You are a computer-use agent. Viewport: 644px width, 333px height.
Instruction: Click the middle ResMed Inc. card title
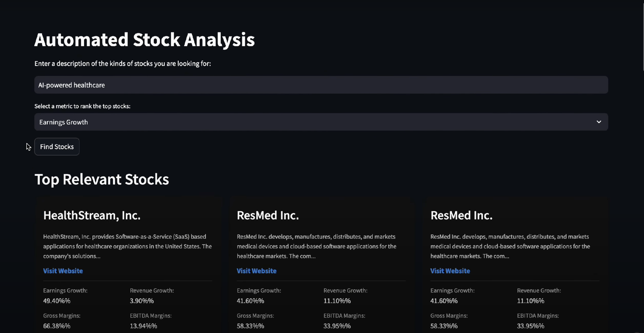pyautogui.click(x=268, y=215)
